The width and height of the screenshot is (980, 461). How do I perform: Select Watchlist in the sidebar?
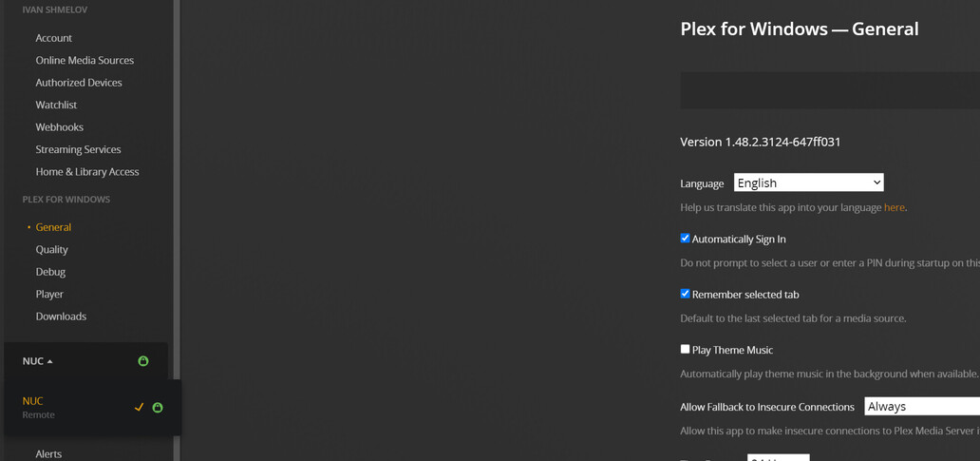click(56, 105)
